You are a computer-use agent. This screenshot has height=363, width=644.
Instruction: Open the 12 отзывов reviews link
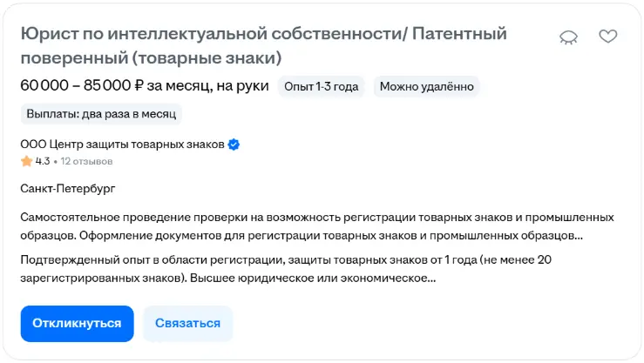[86, 161]
